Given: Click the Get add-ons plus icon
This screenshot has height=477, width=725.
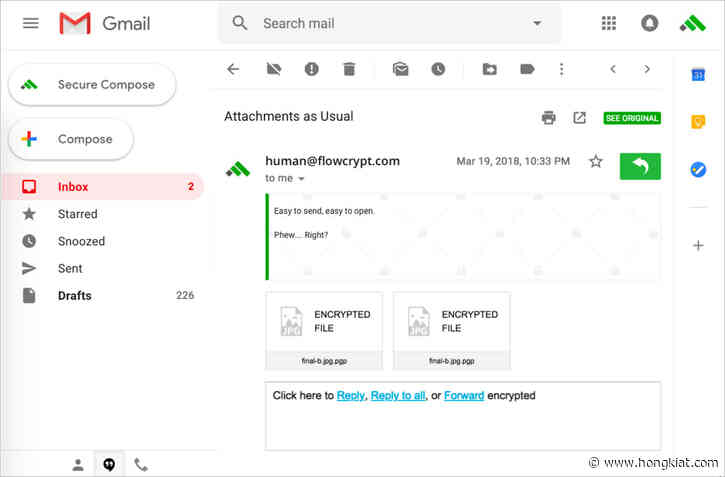Looking at the screenshot, I should click(698, 245).
